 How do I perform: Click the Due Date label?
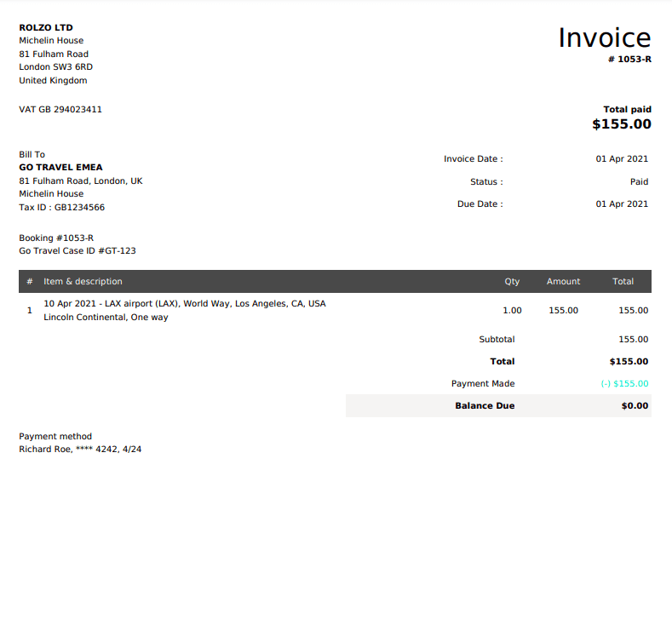(480, 203)
